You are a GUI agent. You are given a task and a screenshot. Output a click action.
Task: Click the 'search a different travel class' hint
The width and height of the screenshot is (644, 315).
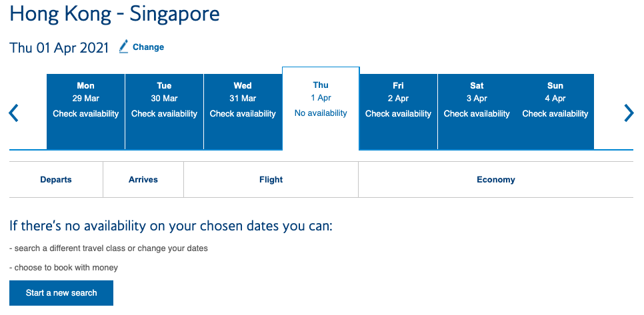[109, 248]
